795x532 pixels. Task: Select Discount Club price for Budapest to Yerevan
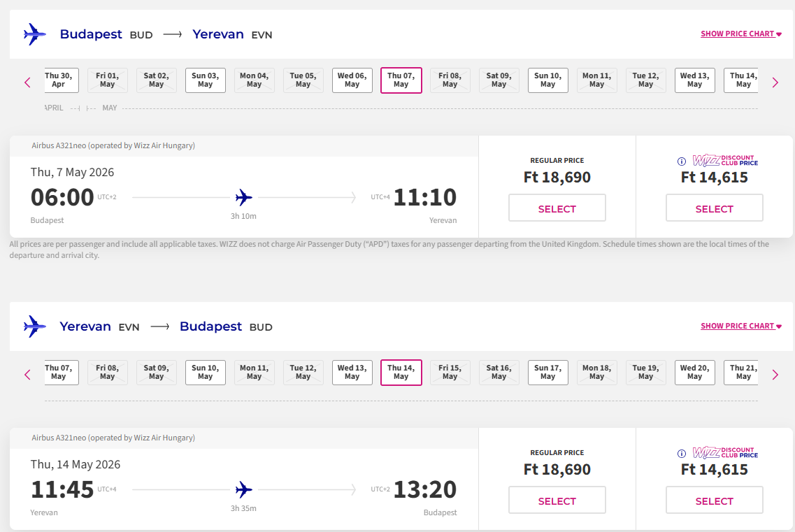714,208
